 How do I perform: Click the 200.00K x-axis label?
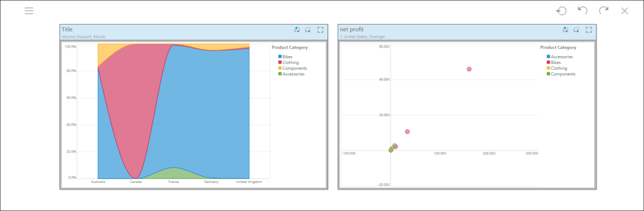coord(489,153)
